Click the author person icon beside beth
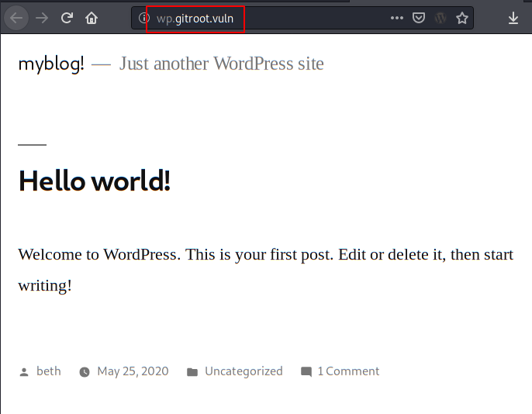The width and height of the screenshot is (532, 414). pyautogui.click(x=24, y=372)
